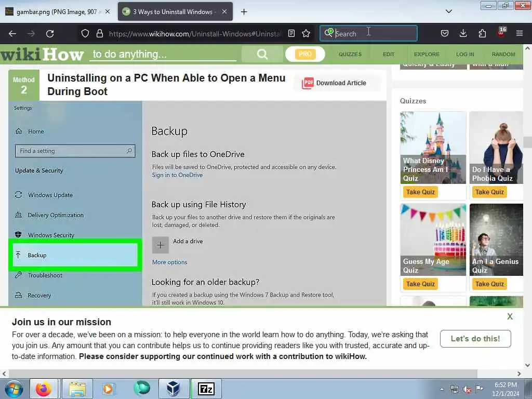Take Quiz under What Disney Princess Am I
Screen dimensions: 532x399
pyautogui.click(x=420, y=192)
